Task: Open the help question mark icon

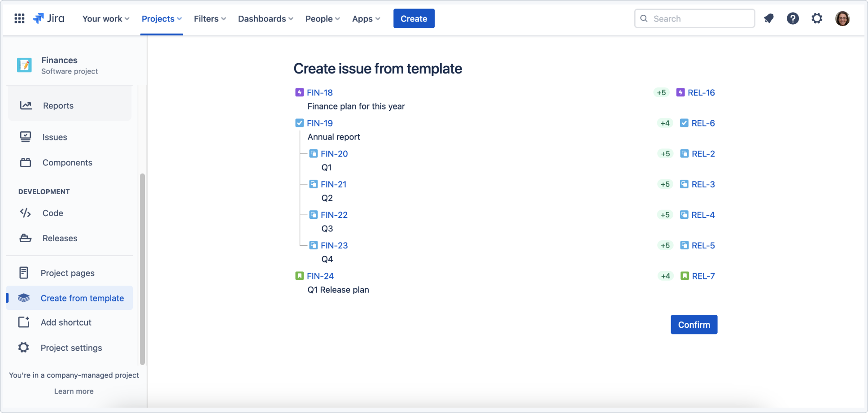Action: point(793,18)
